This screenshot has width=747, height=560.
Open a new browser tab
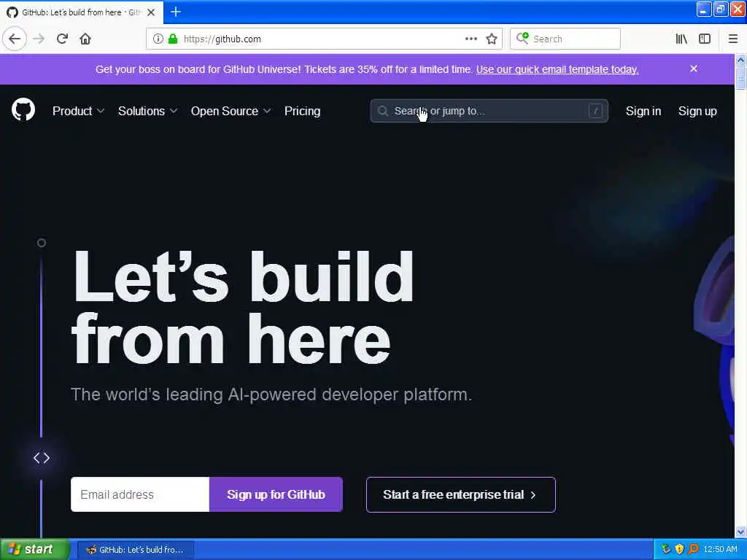tap(175, 12)
